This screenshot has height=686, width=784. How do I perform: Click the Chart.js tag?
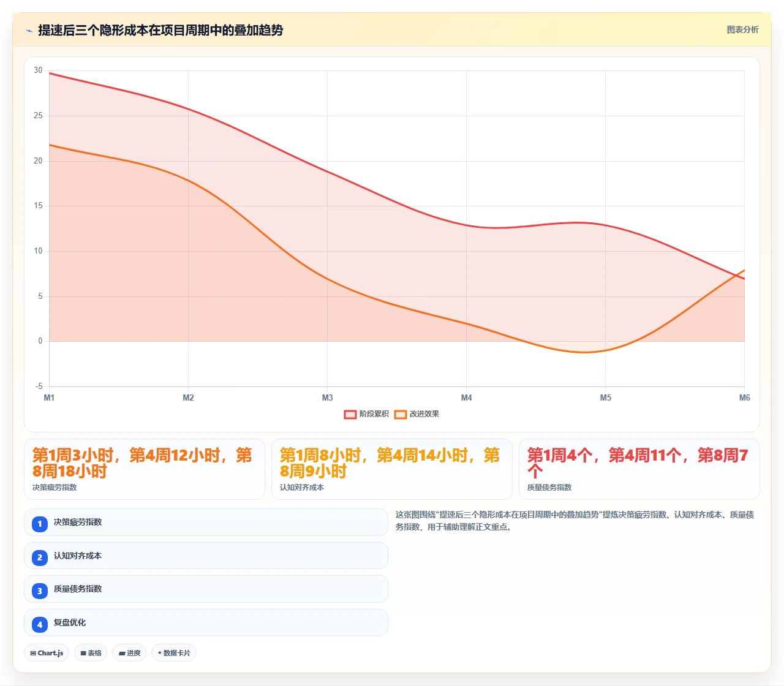click(47, 653)
